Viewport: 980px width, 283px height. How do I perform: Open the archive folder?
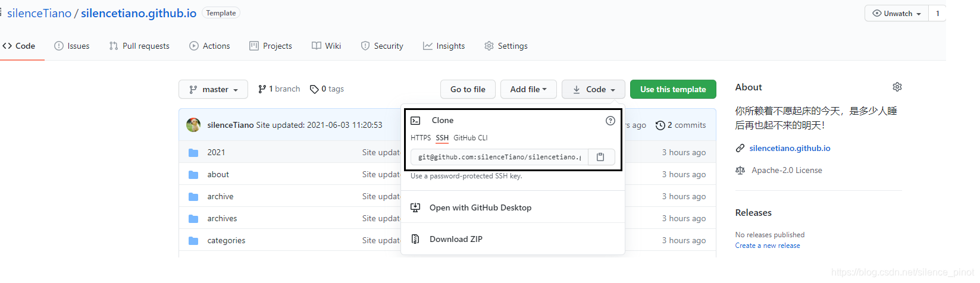(220, 196)
